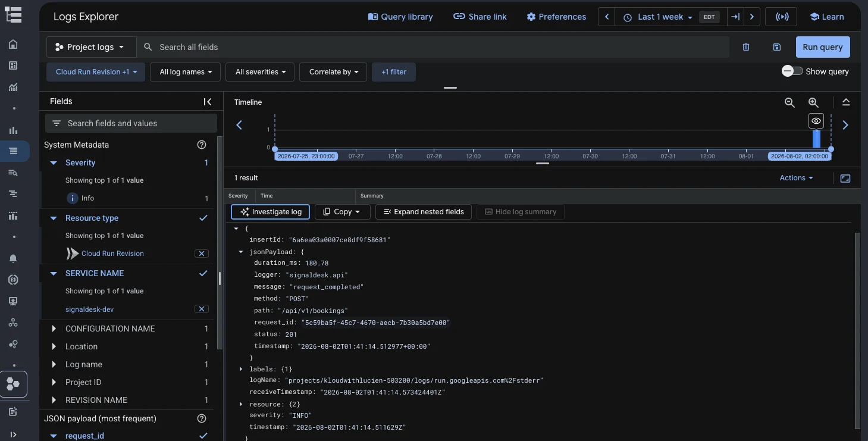Open the Copy menu for log entry
Viewport: 868px width, 441px height.
[342, 211]
